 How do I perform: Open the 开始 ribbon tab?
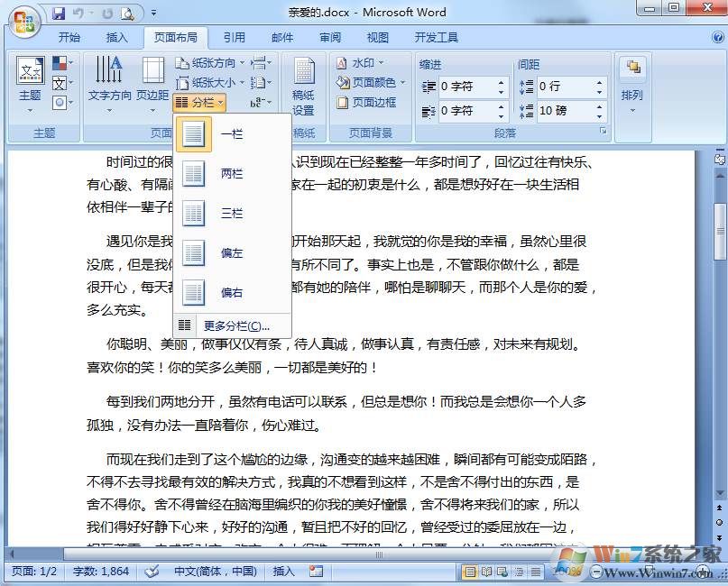click(69, 37)
